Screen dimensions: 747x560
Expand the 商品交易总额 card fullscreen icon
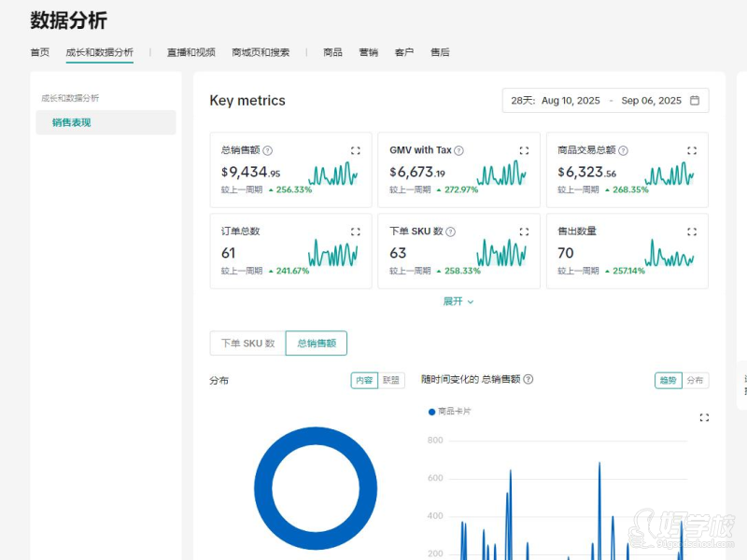pos(692,150)
